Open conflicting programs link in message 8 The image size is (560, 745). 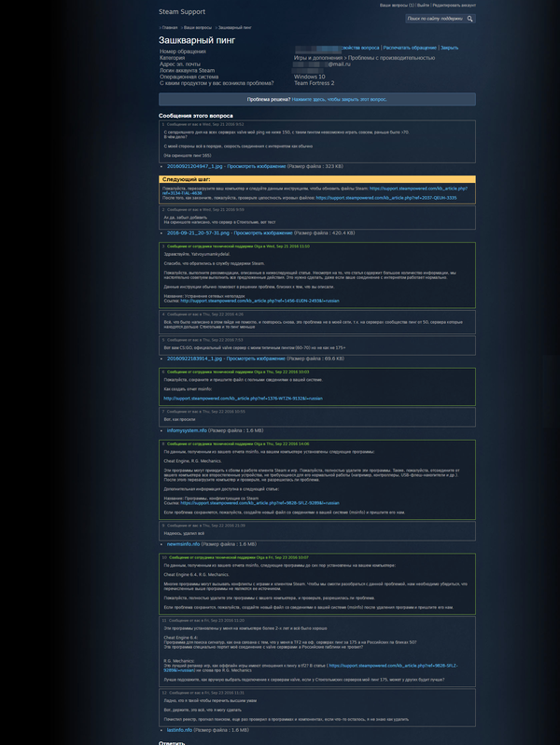259,502
